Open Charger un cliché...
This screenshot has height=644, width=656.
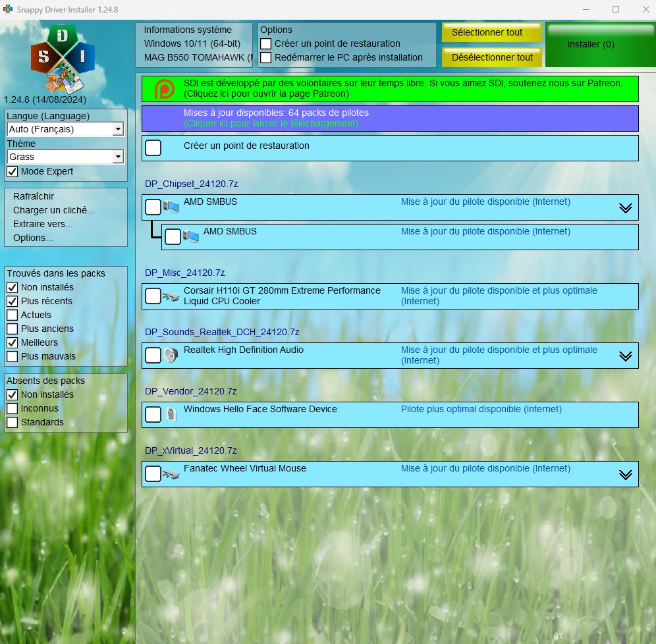pyautogui.click(x=53, y=210)
